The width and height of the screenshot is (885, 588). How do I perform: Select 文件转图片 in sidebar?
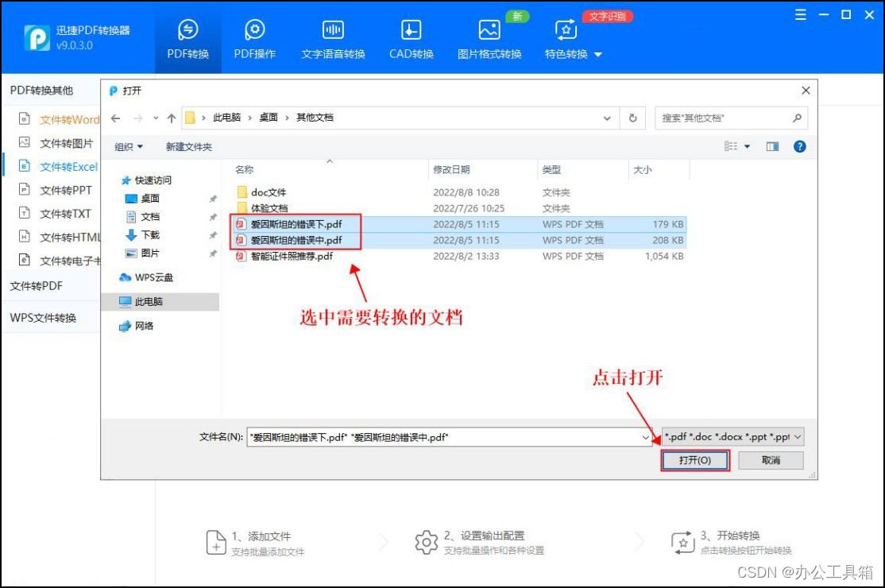coord(56,143)
